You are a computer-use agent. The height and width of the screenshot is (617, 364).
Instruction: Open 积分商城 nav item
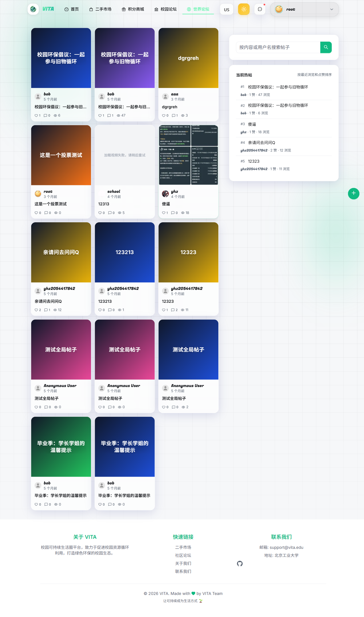pos(133,9)
